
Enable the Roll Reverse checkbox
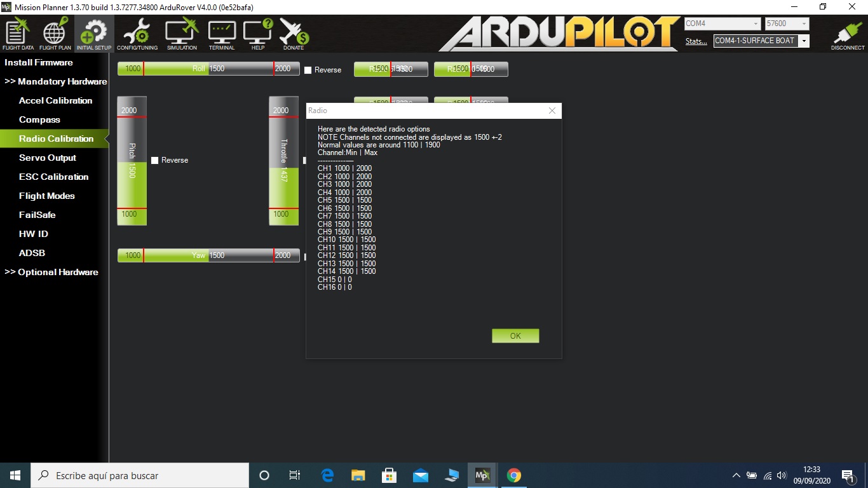(308, 70)
